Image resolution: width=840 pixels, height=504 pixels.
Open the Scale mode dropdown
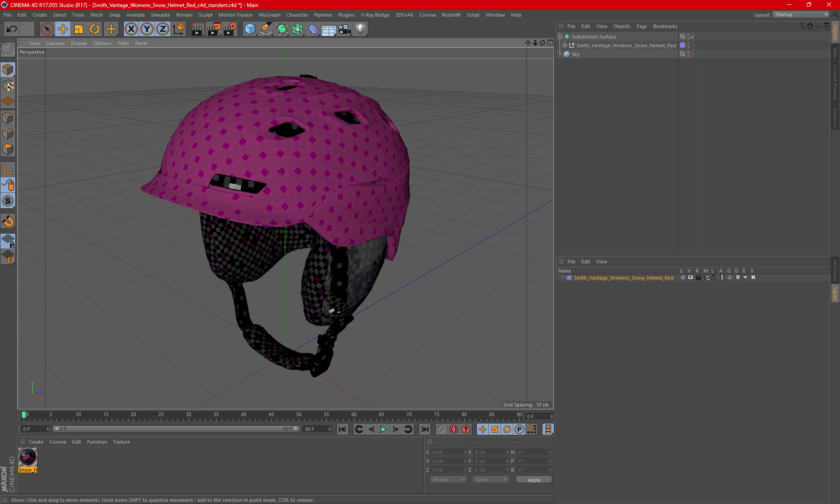click(491, 479)
